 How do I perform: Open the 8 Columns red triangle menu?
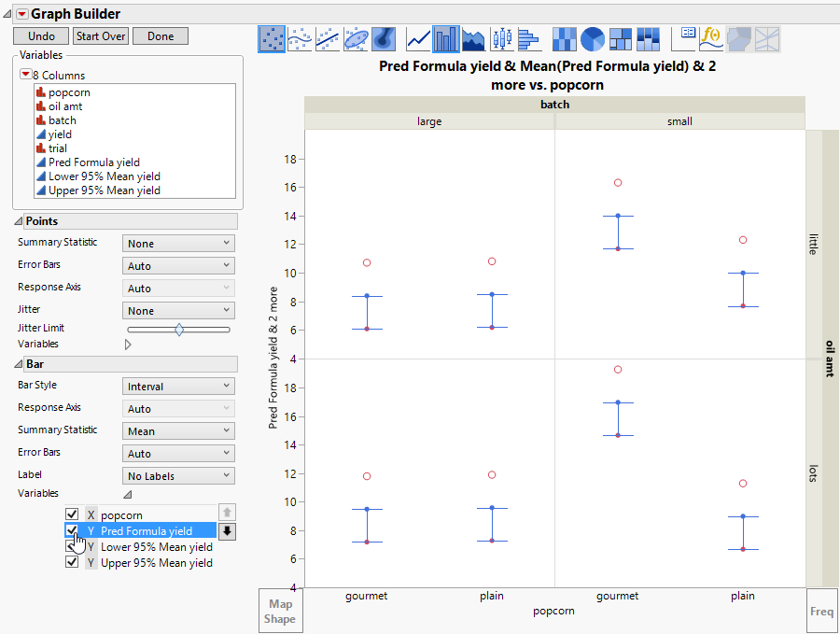pos(26,75)
